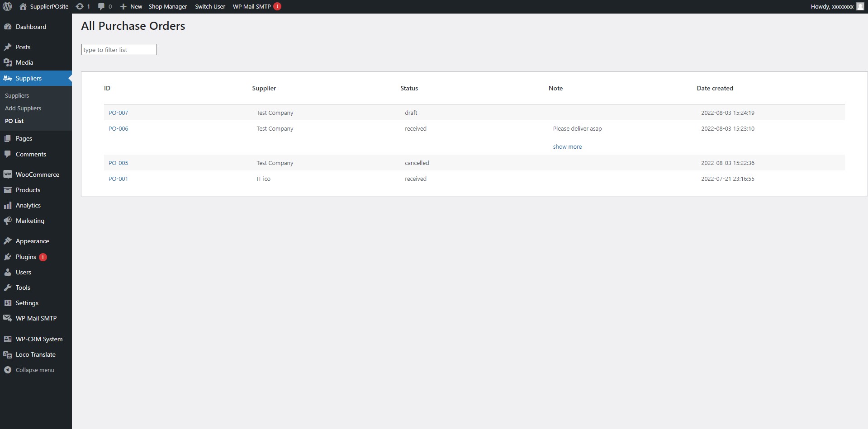The image size is (868, 429).
Task: Open the WooCommerce menu label
Action: coord(38,174)
